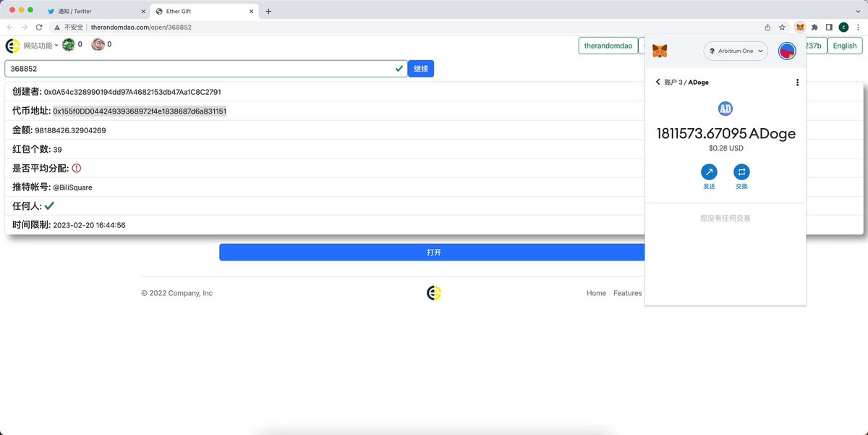The image size is (868, 435).
Task: Reload the page
Action: point(39,27)
